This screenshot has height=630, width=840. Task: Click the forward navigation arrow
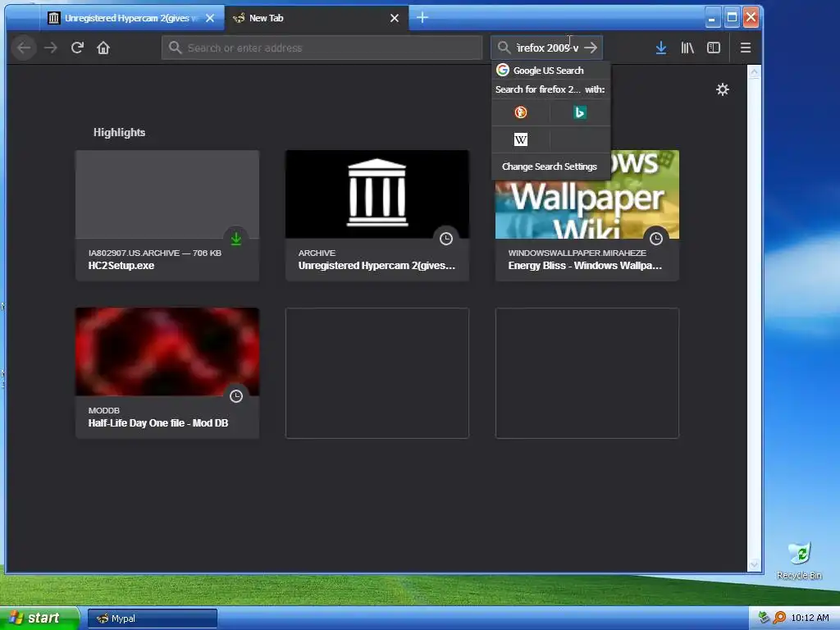(x=51, y=48)
